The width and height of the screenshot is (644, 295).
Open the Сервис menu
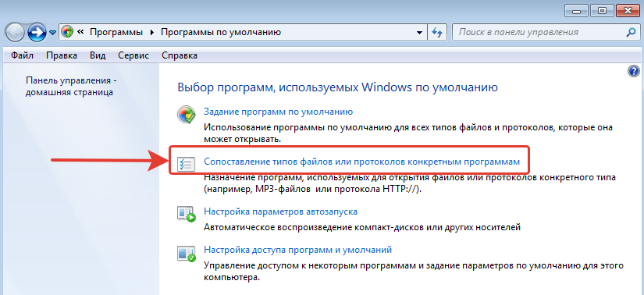click(133, 55)
